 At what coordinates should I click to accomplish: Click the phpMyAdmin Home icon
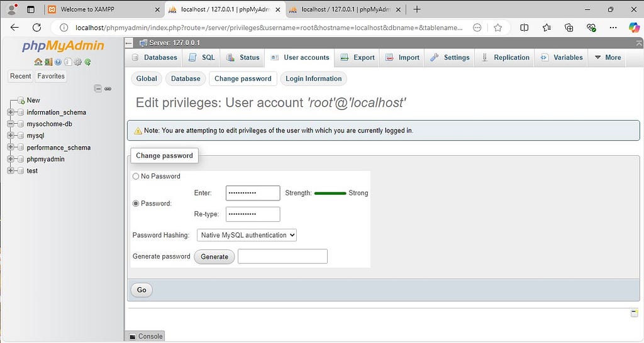38,62
